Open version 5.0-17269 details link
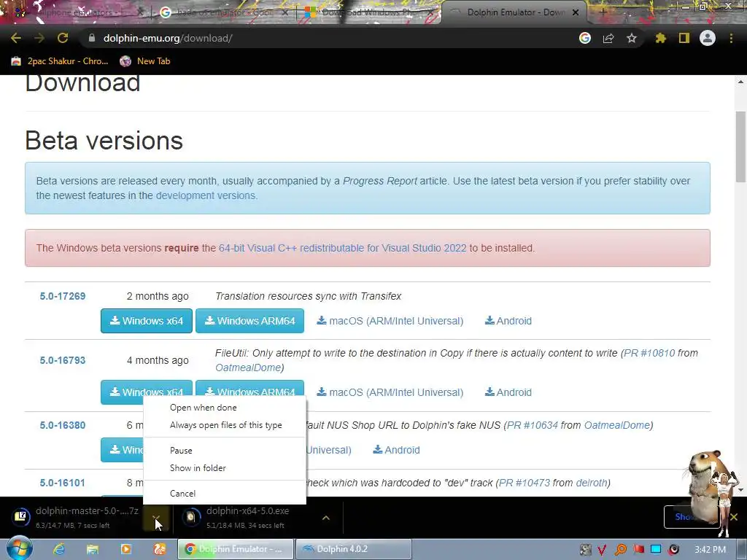 point(63,296)
